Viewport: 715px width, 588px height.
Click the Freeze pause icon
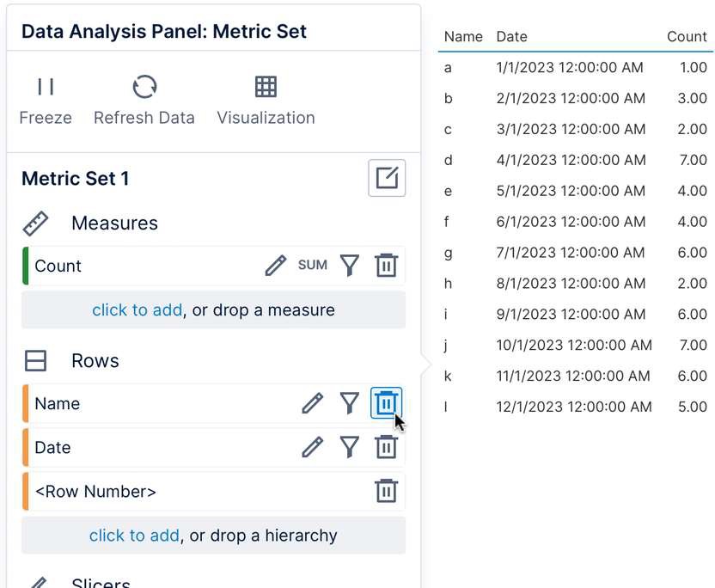click(46, 87)
